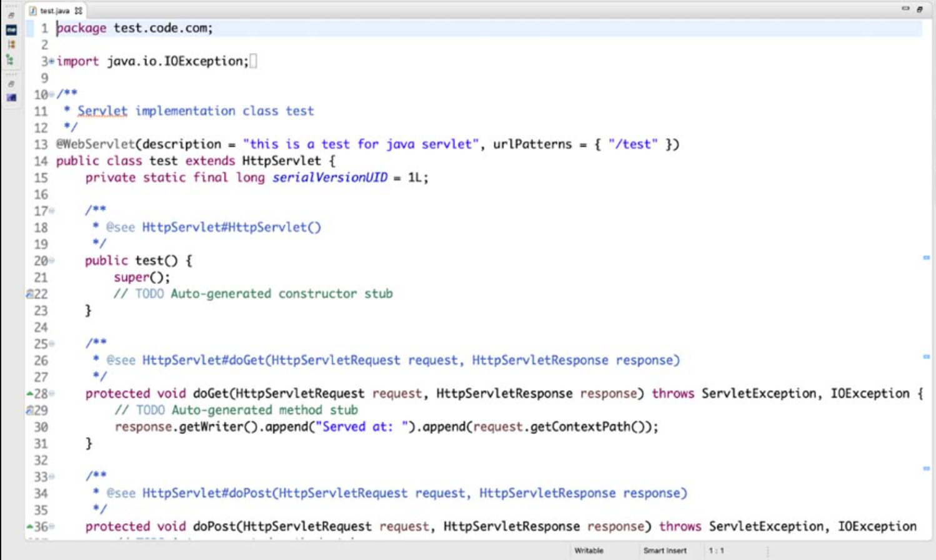The image size is (936, 560).
Task: Click line number 15 in the gutter
Action: (x=41, y=178)
